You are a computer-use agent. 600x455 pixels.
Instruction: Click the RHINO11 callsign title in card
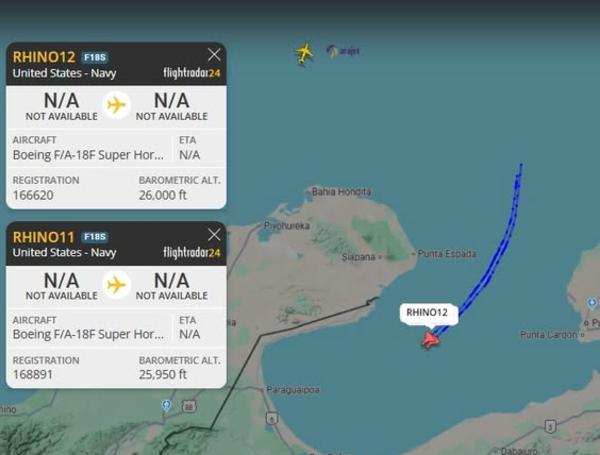[x=44, y=237]
